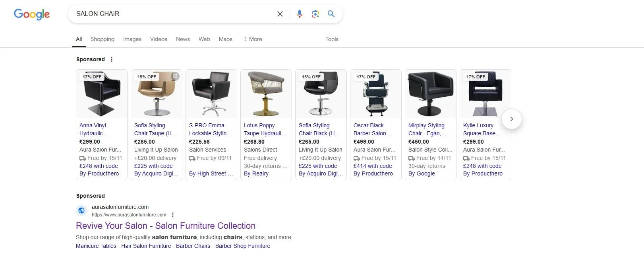Open Mirplay Styling Chair - Egan link
The width and height of the screenshot is (644, 259).
click(x=427, y=129)
